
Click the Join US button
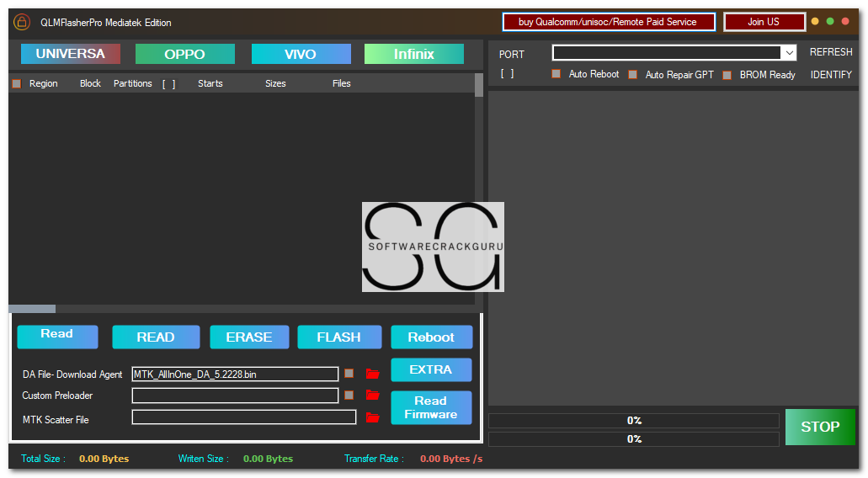pos(764,22)
